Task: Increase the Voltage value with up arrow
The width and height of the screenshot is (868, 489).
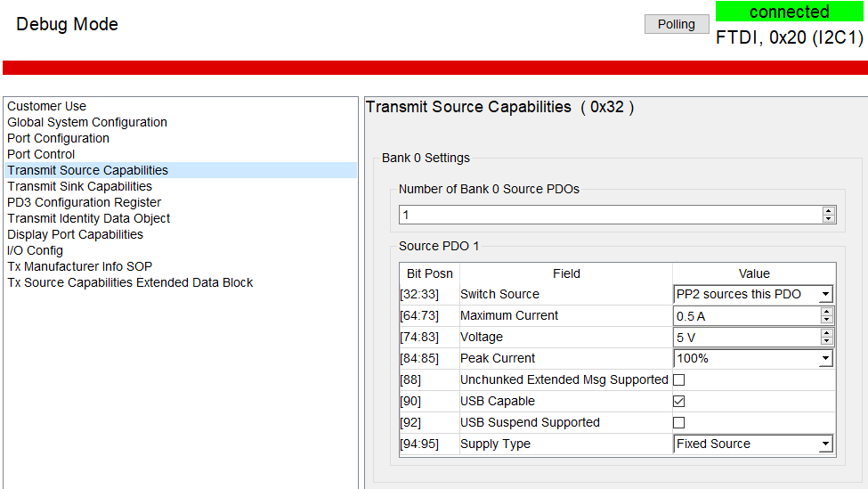Action: 827,333
